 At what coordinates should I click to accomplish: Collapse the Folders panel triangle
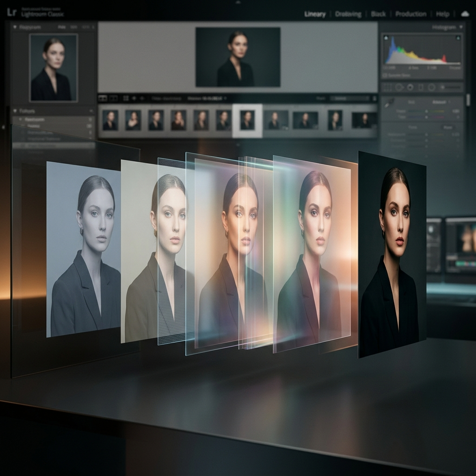point(14,111)
